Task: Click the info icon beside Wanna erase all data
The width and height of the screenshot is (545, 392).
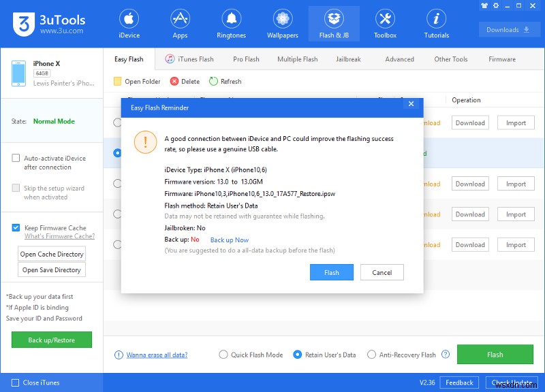Action: 119,355
